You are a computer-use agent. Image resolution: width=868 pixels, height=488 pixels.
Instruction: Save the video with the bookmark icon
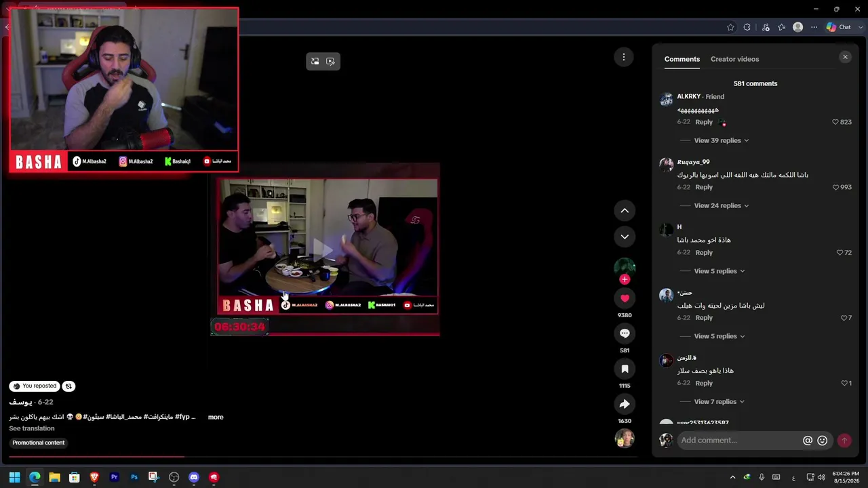click(625, 369)
